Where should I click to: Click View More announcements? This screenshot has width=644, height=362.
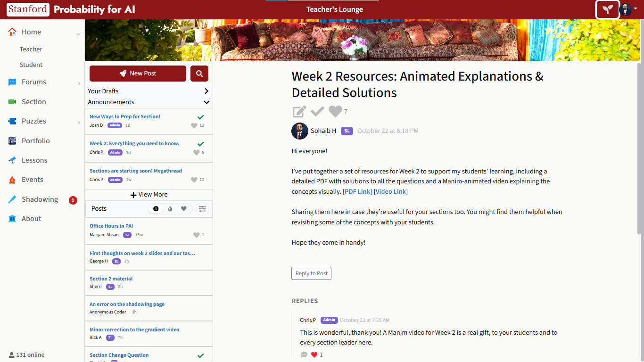coord(149,195)
